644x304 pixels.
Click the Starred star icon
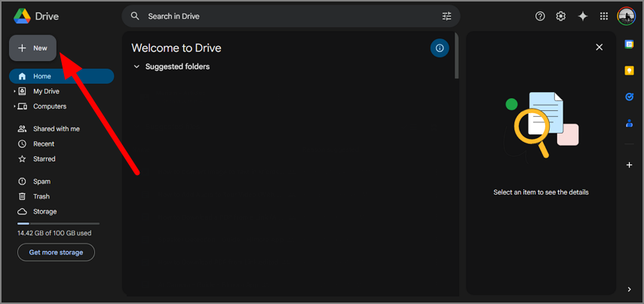point(22,158)
